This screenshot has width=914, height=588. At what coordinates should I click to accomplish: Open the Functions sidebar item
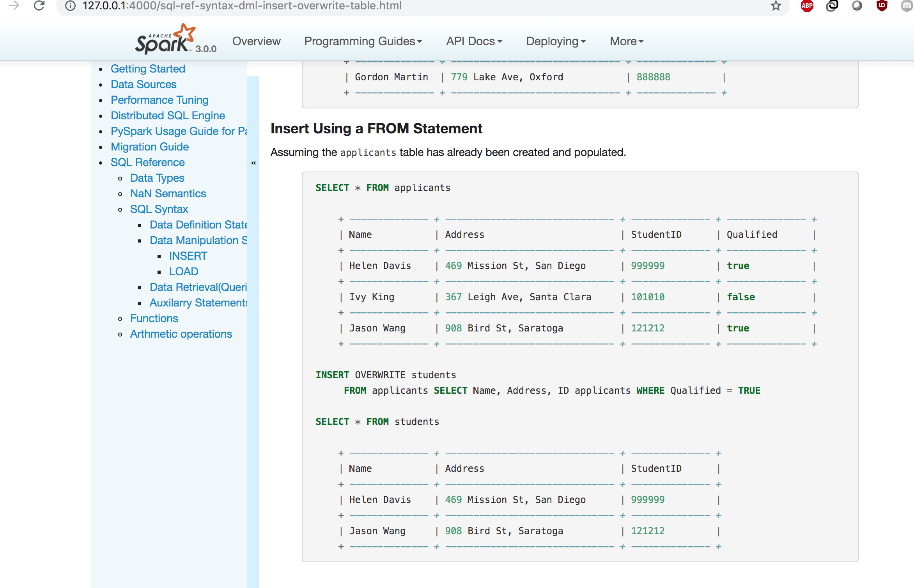pos(154,318)
